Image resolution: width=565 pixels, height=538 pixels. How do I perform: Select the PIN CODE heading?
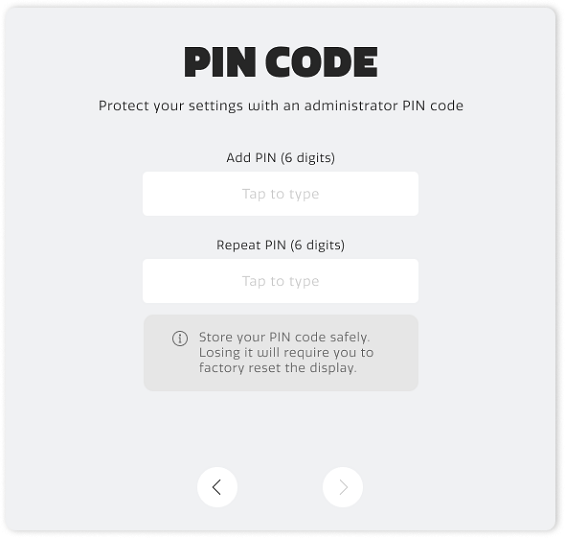(x=281, y=62)
